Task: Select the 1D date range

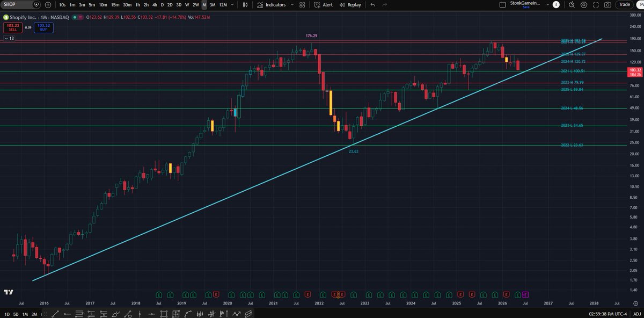Action: 7,314
